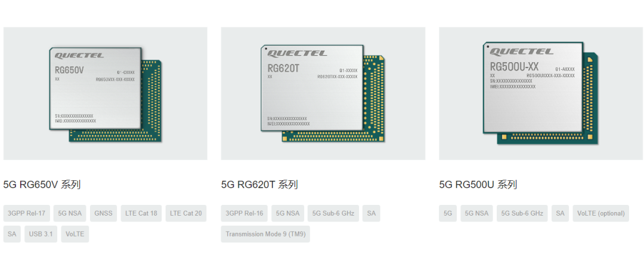Select the USB 3.1 tag
The image size is (644, 270).
coord(41,234)
